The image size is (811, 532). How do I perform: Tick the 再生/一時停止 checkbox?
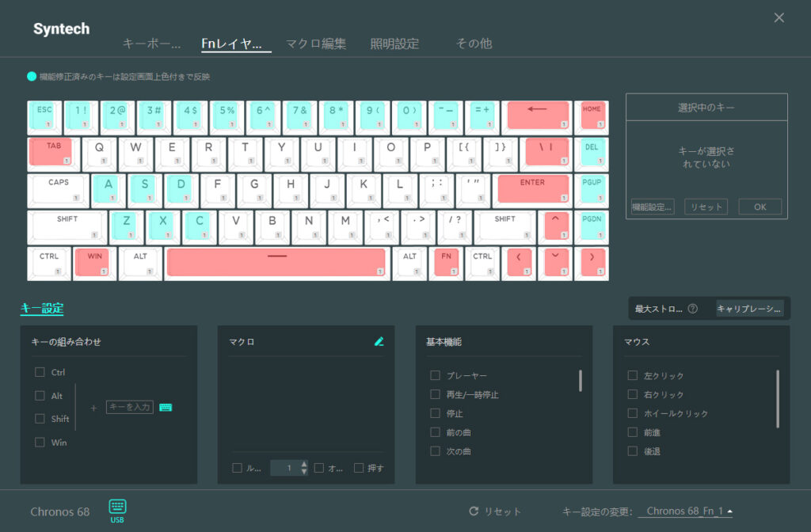click(x=435, y=394)
